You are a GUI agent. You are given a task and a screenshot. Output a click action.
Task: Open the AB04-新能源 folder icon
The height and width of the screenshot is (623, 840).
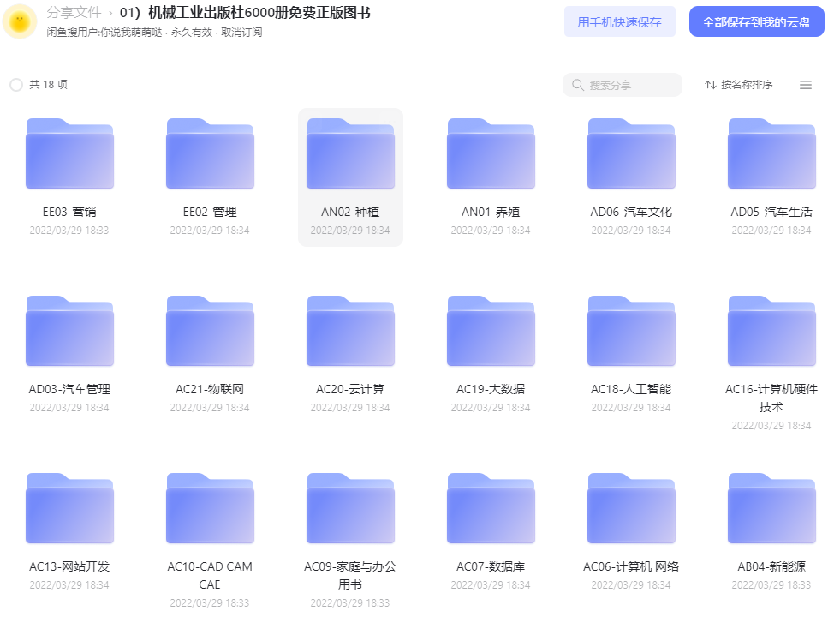[771, 508]
